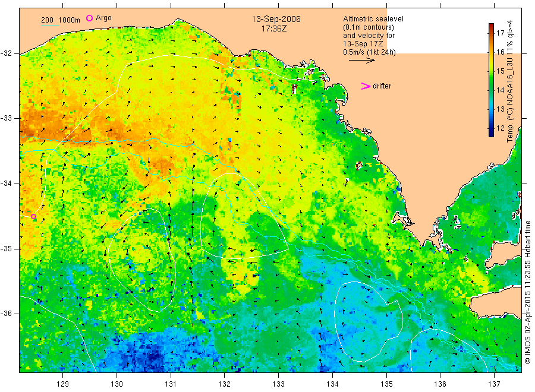Click longitude axis label 136
The width and height of the screenshot is (535, 392).
pos(440,384)
